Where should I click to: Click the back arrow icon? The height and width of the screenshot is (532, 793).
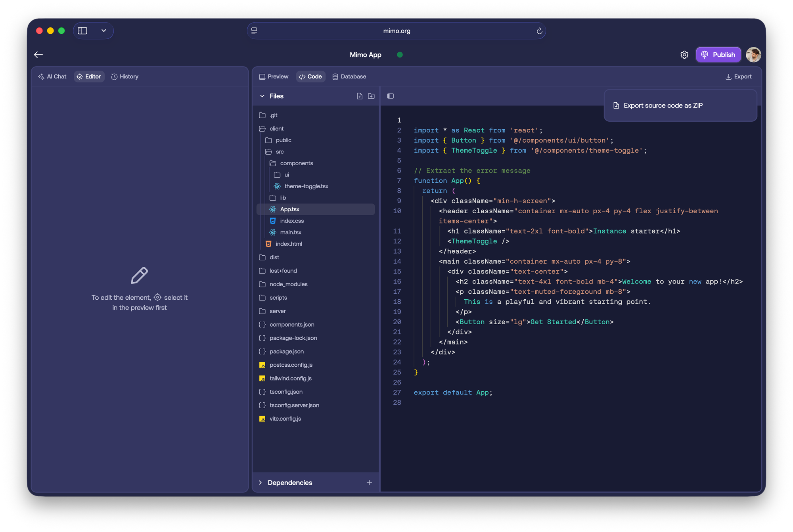tap(38, 55)
